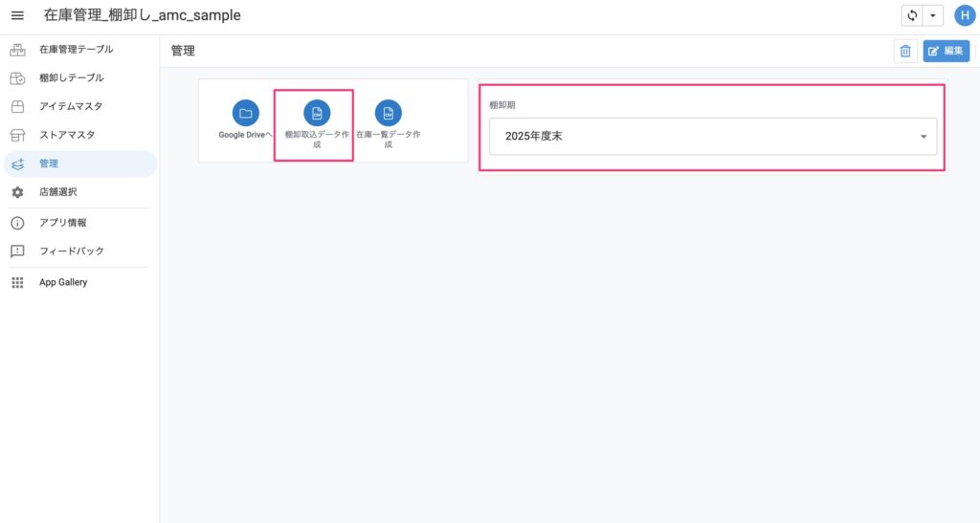Click the Google Driveへ folder icon
Viewport: 980px width, 523px height.
point(246,113)
